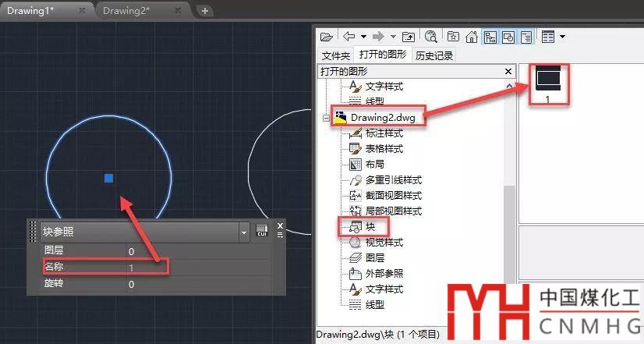Select the 布局 tree item
The height and width of the screenshot is (344, 644).
pos(375,165)
